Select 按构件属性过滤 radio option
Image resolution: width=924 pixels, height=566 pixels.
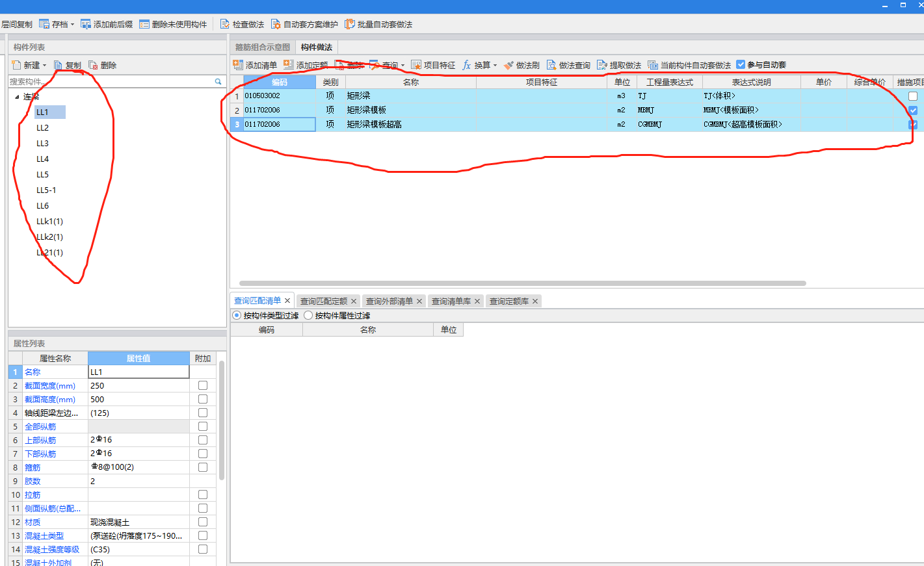[x=308, y=315]
